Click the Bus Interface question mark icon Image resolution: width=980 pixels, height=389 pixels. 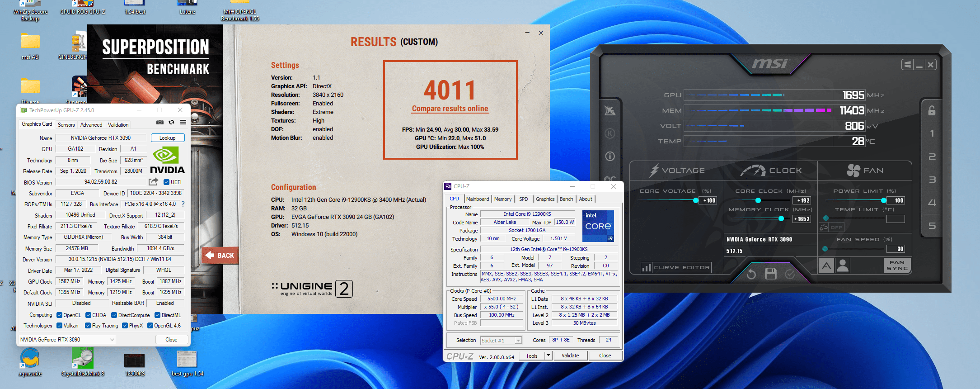pos(183,204)
